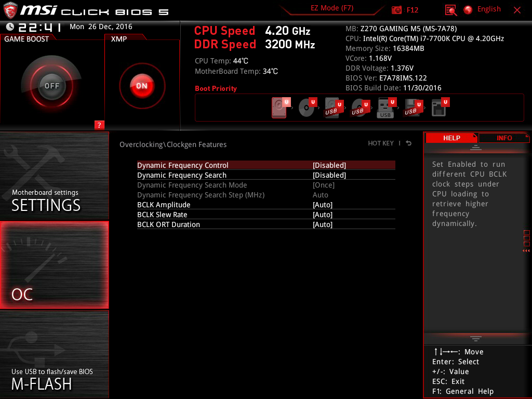The image size is (532, 399).
Task: Select the USB hard disk boot icon
Action: (334, 108)
